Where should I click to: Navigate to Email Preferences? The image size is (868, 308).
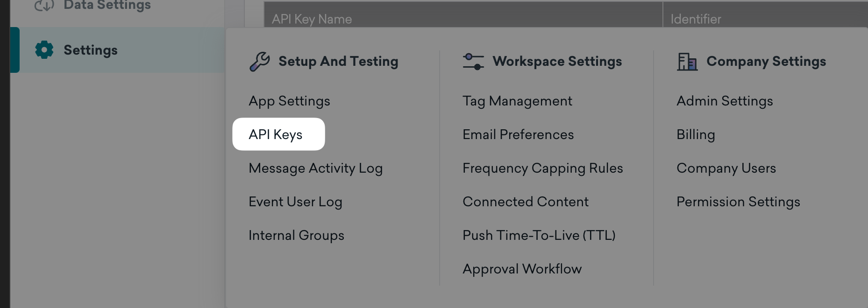coord(518,135)
